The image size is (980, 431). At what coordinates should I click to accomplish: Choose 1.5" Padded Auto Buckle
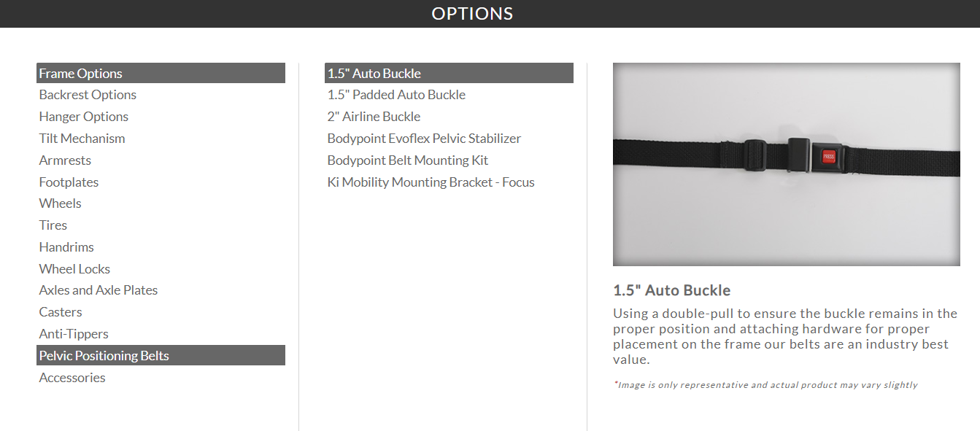coord(396,95)
